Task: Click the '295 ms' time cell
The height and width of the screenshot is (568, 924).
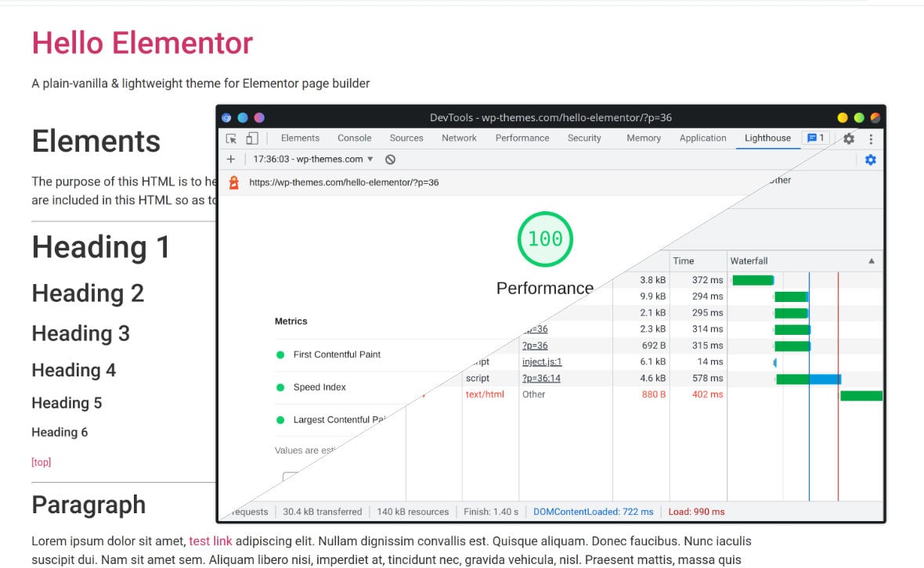Action: [x=708, y=312]
